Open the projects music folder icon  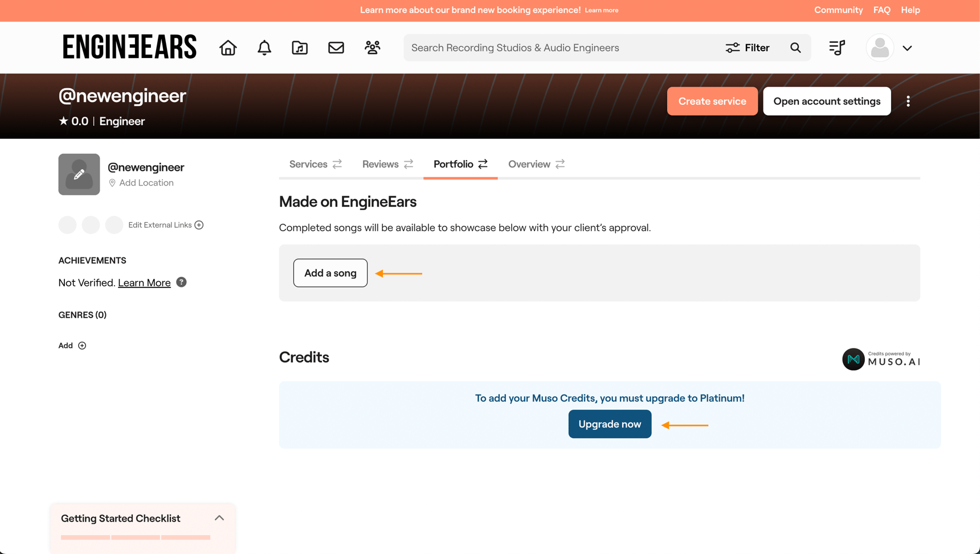tap(300, 48)
